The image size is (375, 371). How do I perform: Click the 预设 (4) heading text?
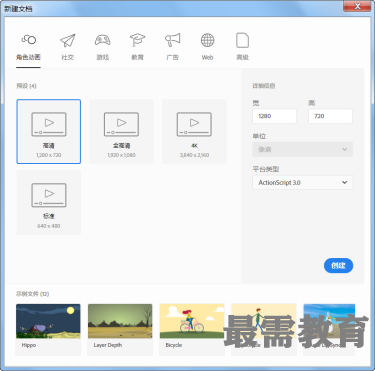click(x=26, y=86)
